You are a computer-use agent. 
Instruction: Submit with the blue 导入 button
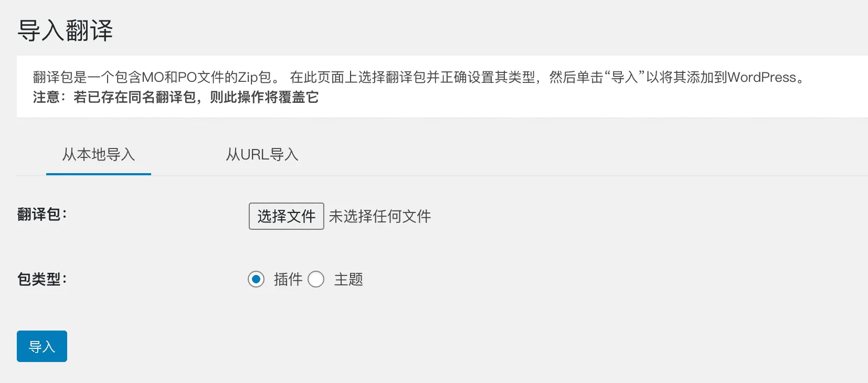pos(42,346)
